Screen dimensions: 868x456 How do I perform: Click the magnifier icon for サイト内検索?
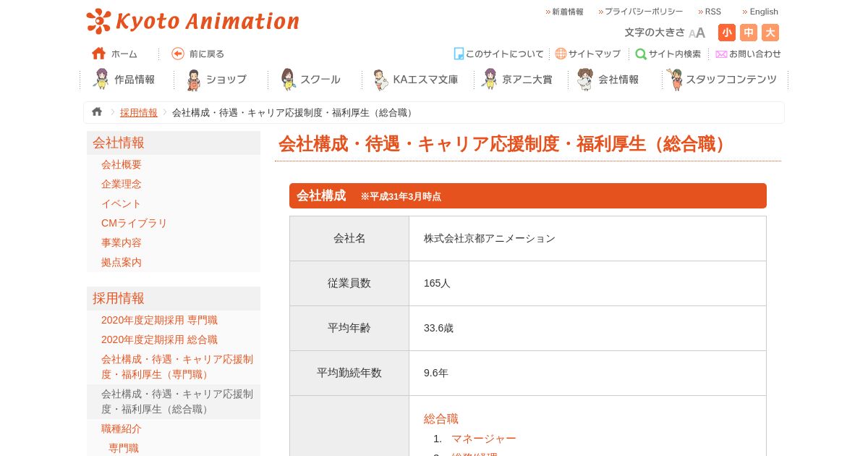[641, 54]
